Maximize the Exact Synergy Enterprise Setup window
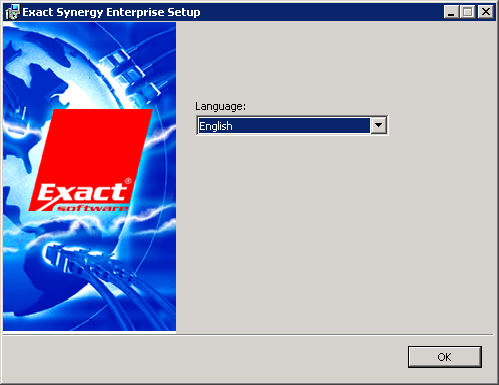Image resolution: width=499 pixels, height=385 pixels. tap(468, 12)
